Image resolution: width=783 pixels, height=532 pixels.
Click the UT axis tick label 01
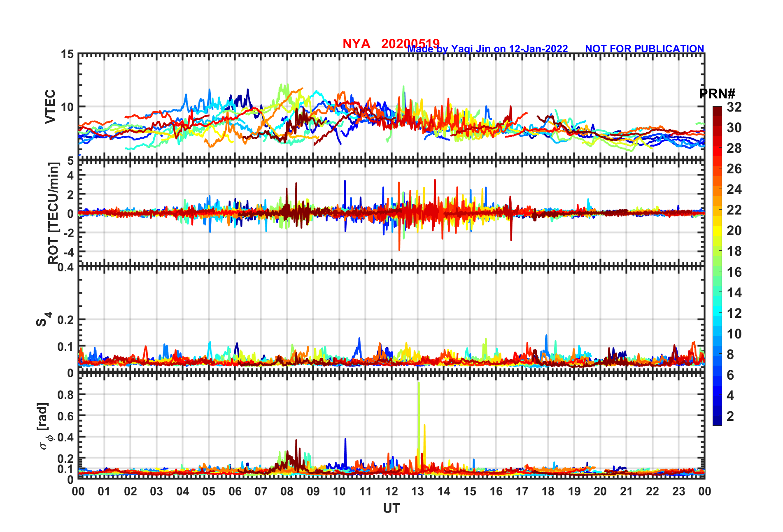tap(104, 491)
